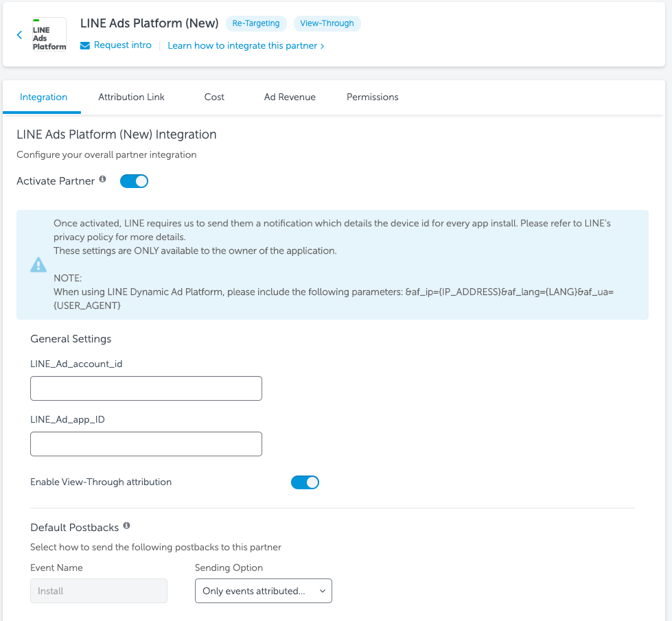Click the Request intro link
672x621 pixels.
point(122,45)
